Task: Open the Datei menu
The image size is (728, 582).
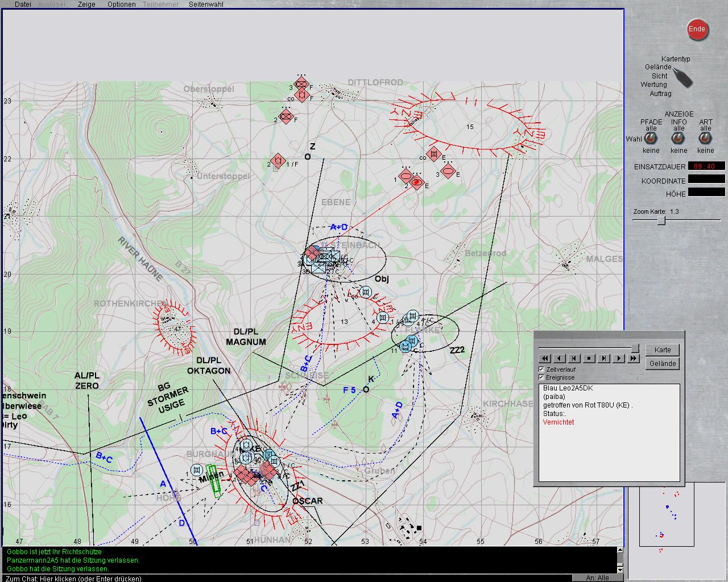Action: 23,4
